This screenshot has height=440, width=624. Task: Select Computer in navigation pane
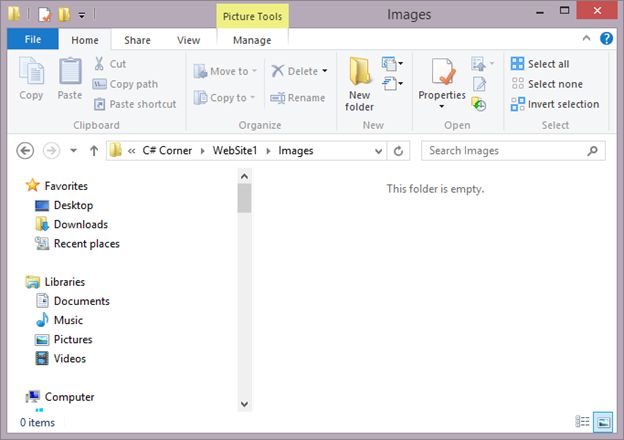[x=60, y=397]
